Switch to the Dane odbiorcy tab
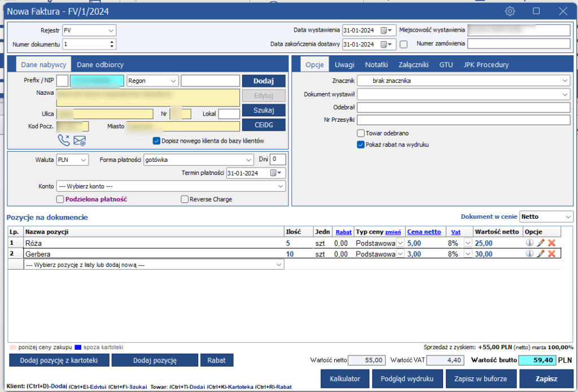Screen dimensions: 578x392 coord(100,65)
